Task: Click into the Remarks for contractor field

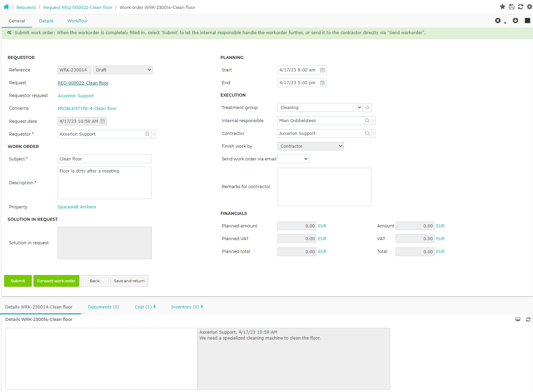Action: coord(324,187)
